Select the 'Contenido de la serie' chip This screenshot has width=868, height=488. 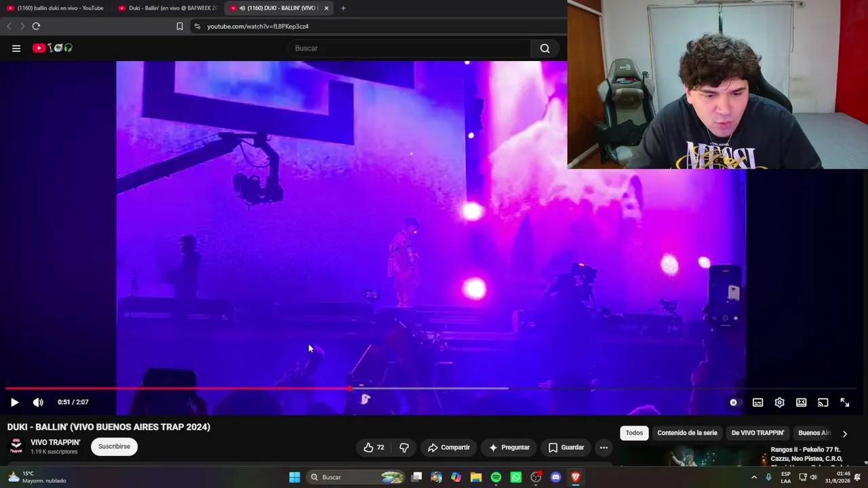click(687, 433)
